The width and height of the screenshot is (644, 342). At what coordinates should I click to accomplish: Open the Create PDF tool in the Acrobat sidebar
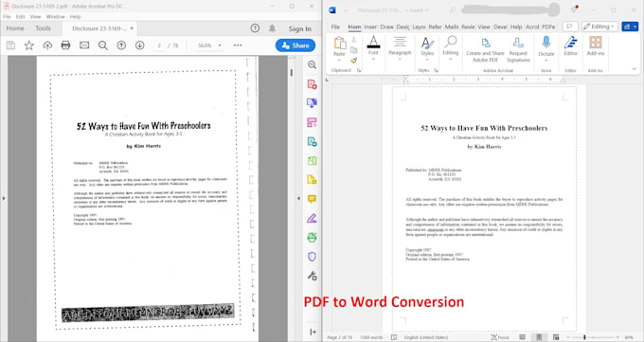point(313,84)
